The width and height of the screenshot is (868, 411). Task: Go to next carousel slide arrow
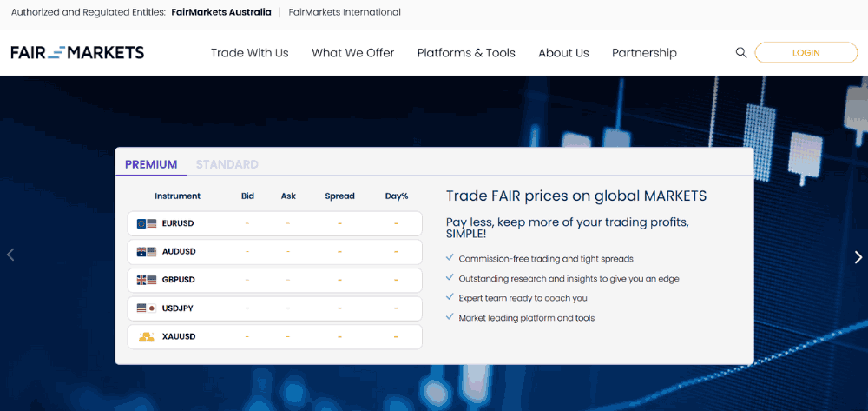pos(858,257)
